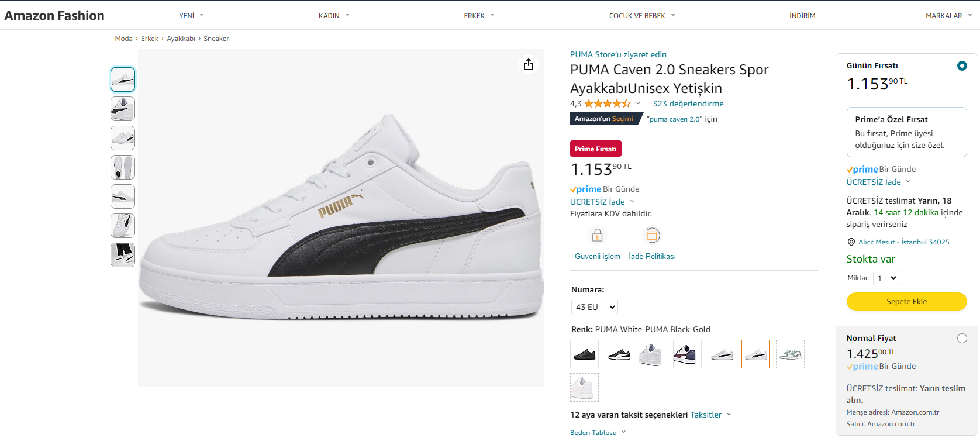The width and height of the screenshot is (980, 438).
Task: Click the share icon on product image
Action: point(529,64)
